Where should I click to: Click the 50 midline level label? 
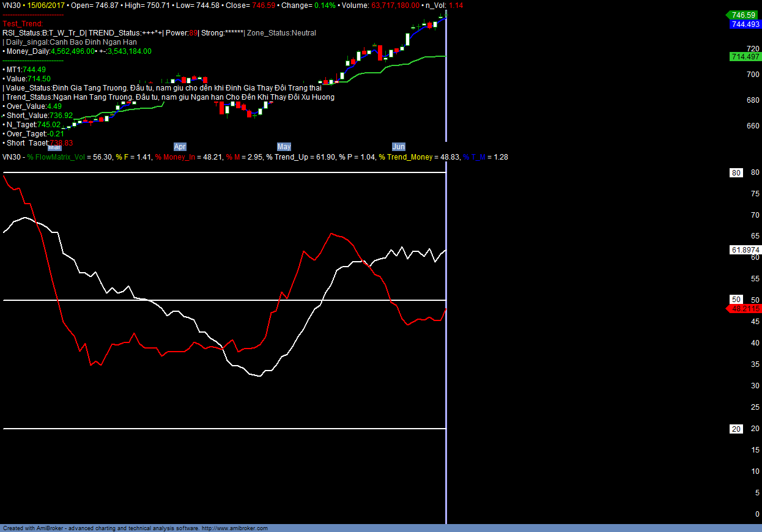point(736,300)
